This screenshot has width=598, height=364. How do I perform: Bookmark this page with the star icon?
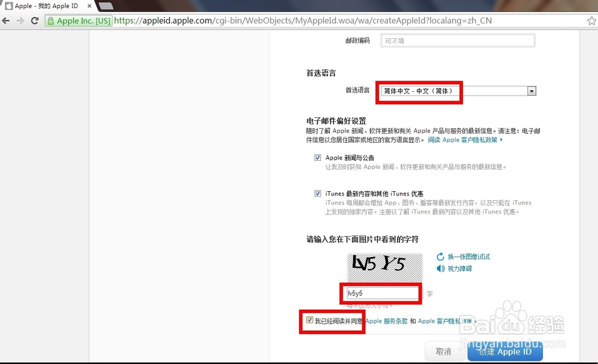pyautogui.click(x=591, y=20)
